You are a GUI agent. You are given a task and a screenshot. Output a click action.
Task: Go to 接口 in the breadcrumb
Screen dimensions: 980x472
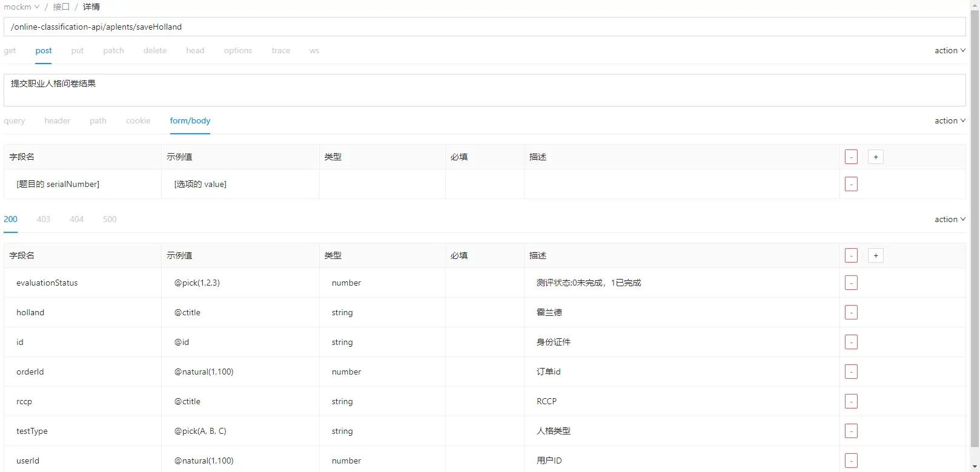tap(61, 7)
